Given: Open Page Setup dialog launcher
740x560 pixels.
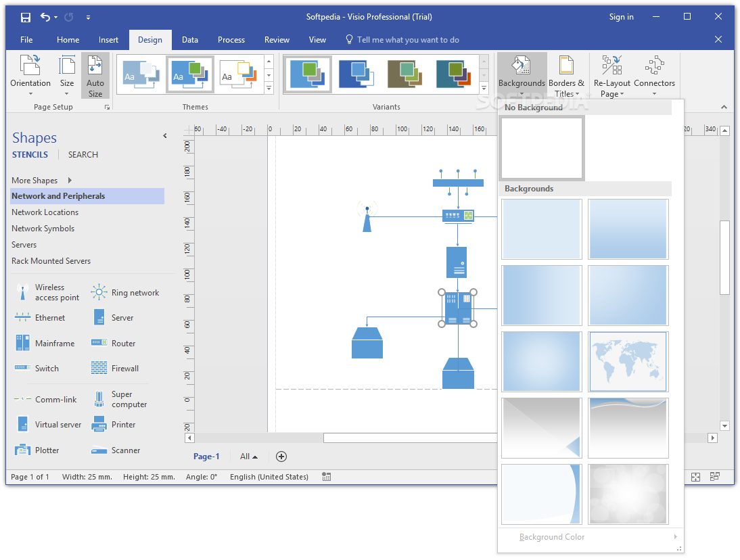Looking at the screenshot, I should click(x=107, y=108).
